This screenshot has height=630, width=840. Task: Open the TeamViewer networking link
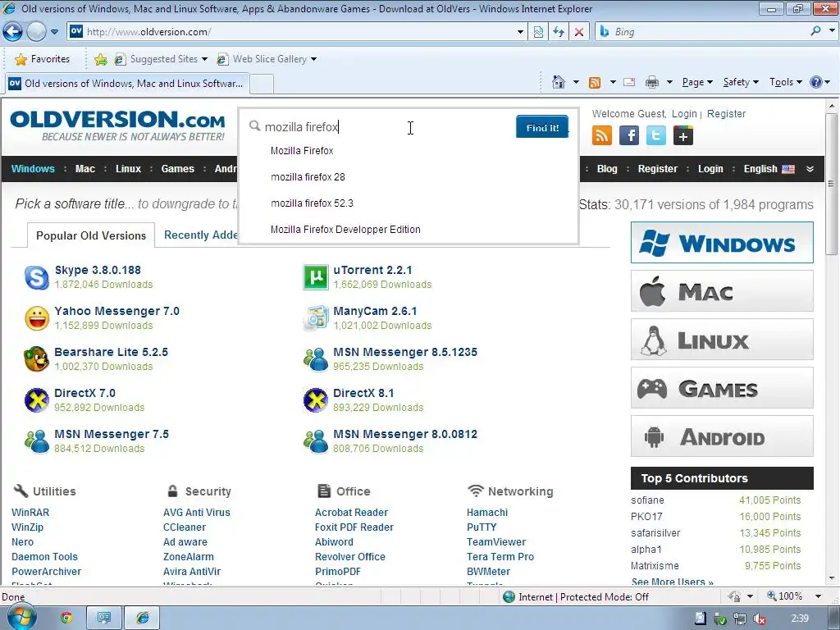pyautogui.click(x=496, y=541)
